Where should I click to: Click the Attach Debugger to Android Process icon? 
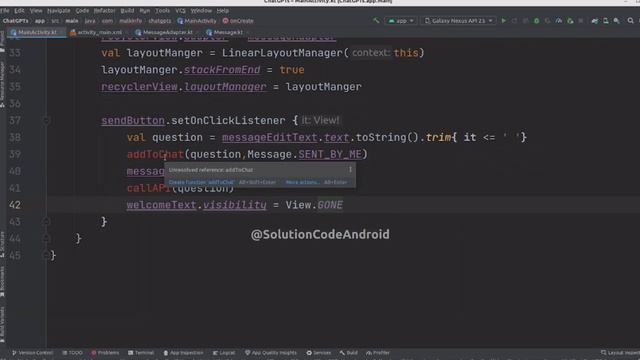point(570,20)
